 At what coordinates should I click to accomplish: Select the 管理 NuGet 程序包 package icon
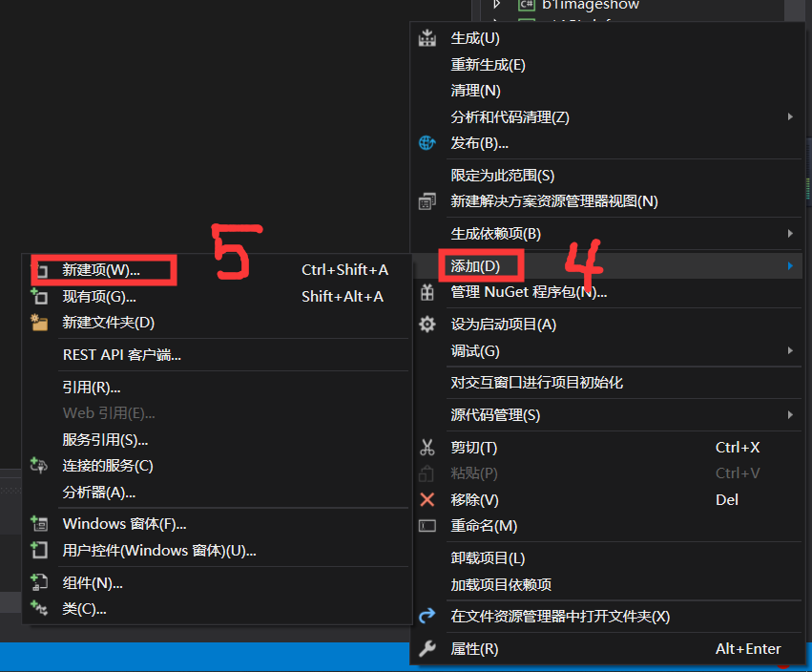[x=427, y=292]
